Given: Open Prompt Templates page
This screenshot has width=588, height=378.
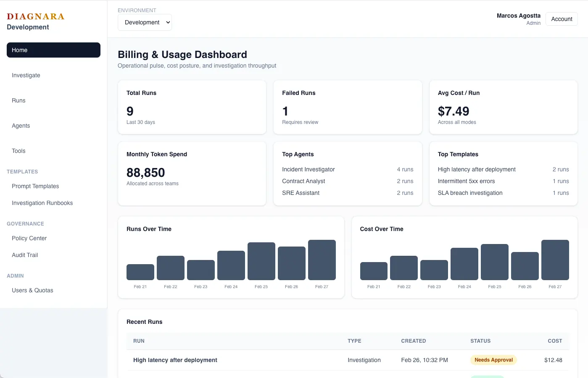Looking at the screenshot, I should point(35,186).
